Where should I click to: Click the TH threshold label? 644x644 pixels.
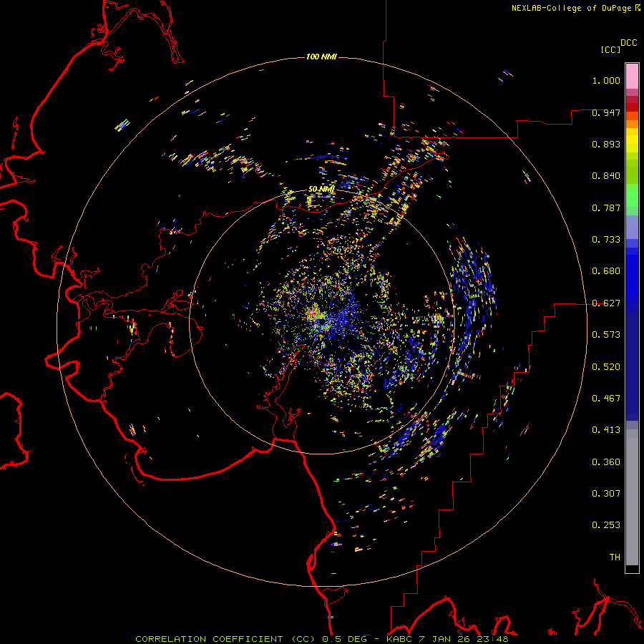(x=615, y=557)
